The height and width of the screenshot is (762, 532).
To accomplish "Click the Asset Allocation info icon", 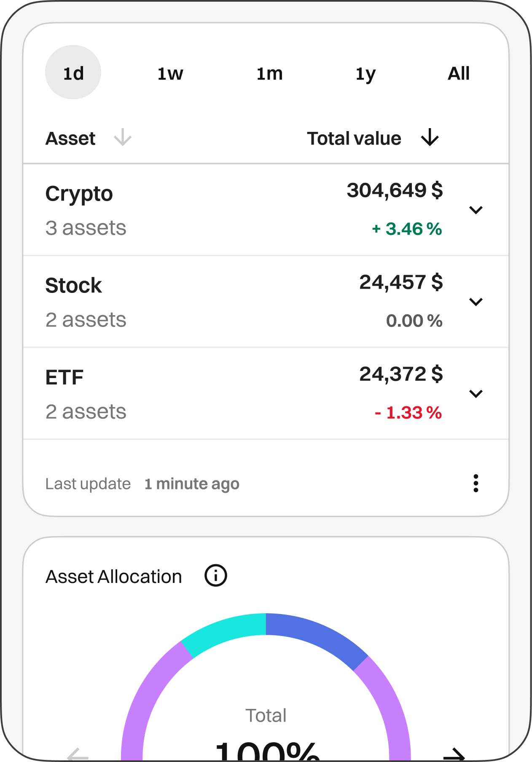I will click(216, 576).
